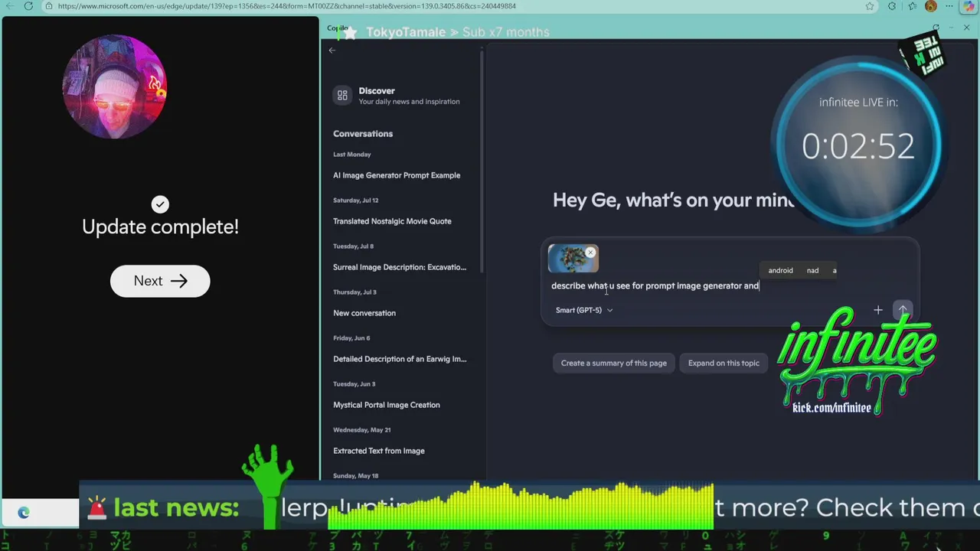Open Extracted Text from Image conversation
Screen dimensions: 980x551
coord(379,451)
